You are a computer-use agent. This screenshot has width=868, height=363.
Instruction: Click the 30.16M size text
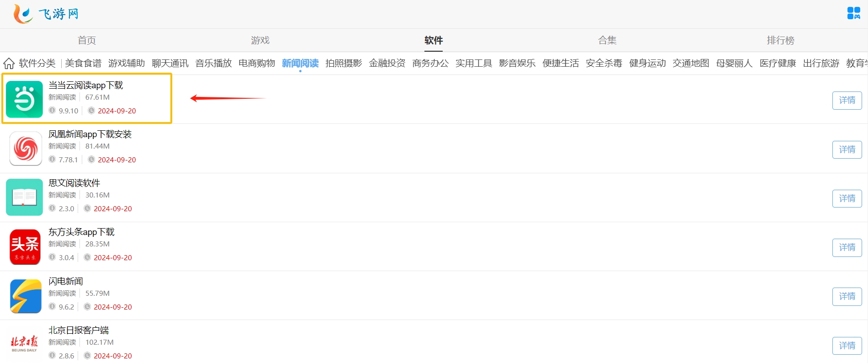coord(97,195)
